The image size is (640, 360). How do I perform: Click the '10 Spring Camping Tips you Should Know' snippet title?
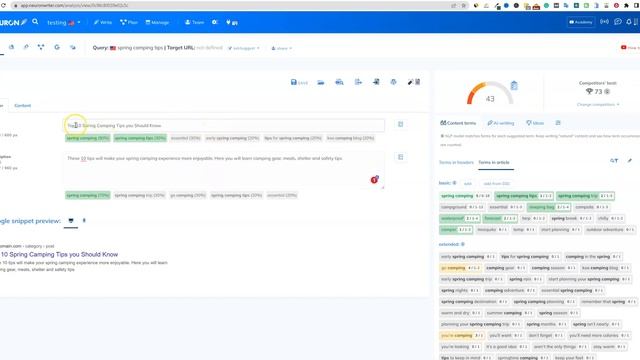coord(60,254)
